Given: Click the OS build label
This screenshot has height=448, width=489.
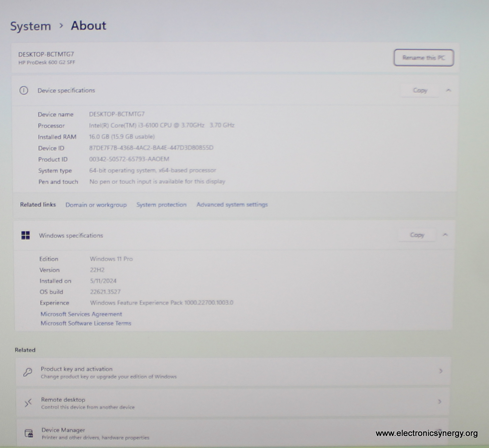Looking at the screenshot, I should [51, 292].
